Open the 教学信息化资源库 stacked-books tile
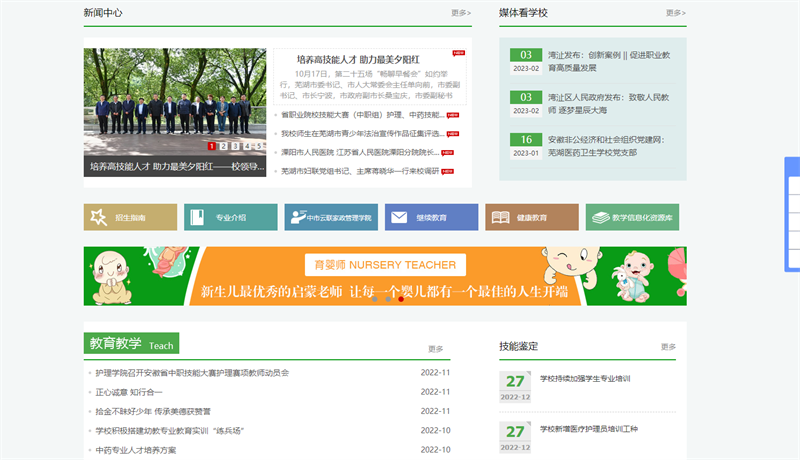This screenshot has width=800, height=460. coord(632,217)
